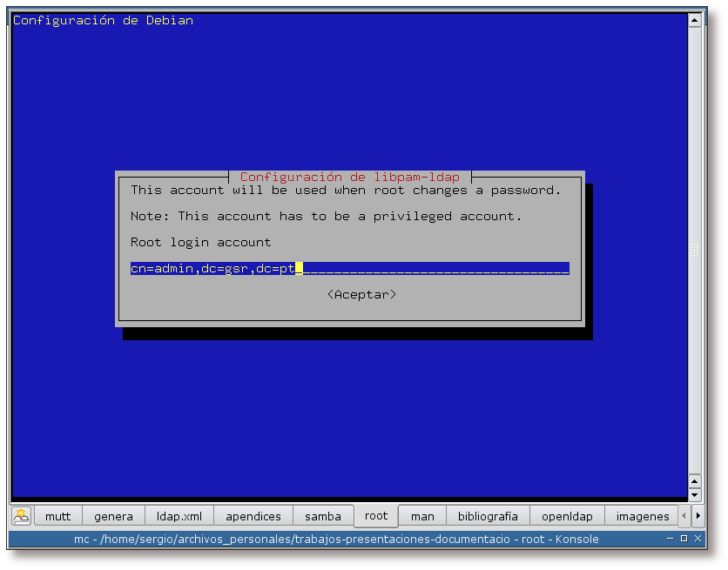
Task: Click the Konsole window title bar
Action: pos(348,539)
